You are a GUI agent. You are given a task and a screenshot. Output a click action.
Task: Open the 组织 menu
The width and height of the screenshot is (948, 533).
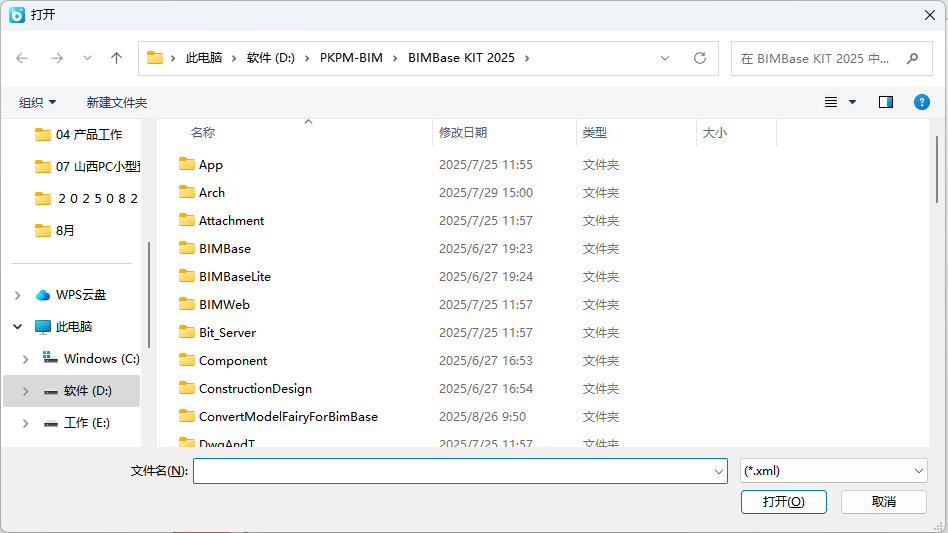click(x=37, y=102)
